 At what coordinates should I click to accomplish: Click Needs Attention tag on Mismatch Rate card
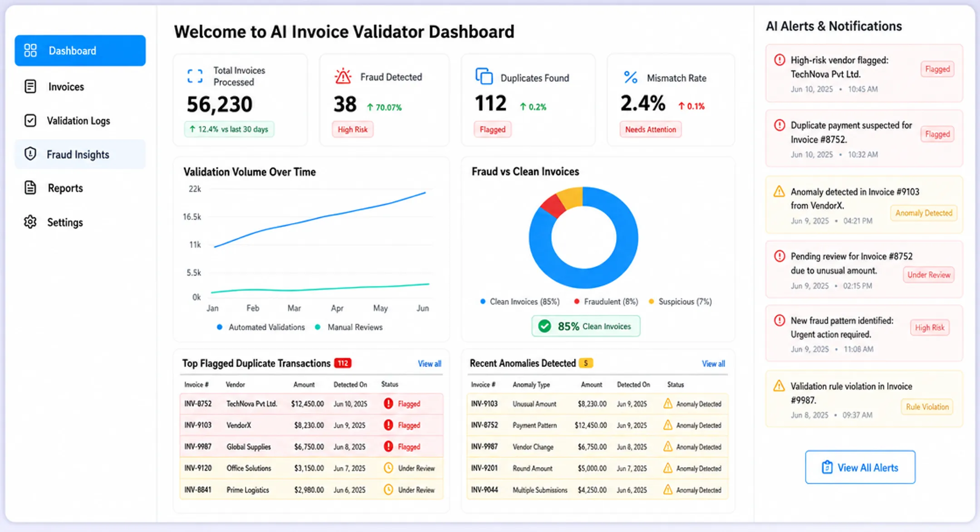[651, 129]
